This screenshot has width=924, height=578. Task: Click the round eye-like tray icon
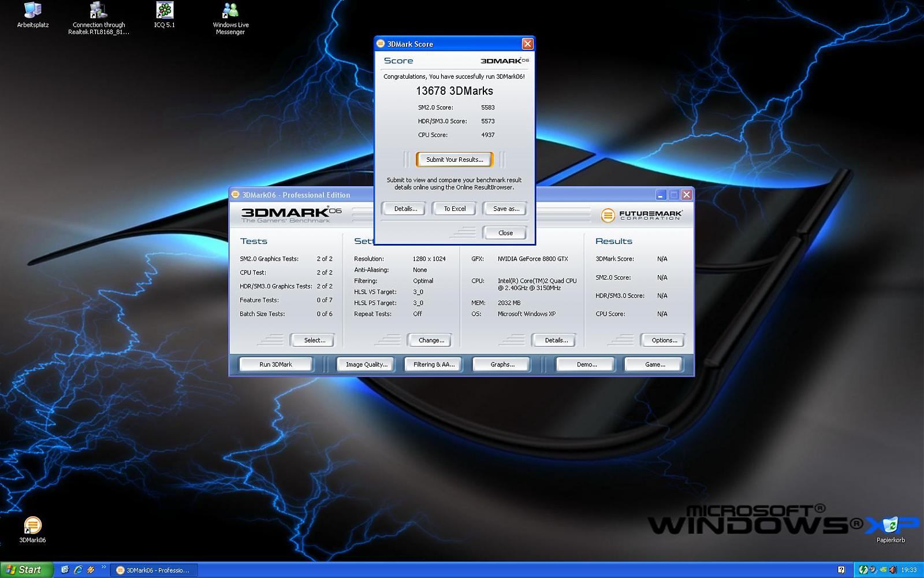(873, 570)
